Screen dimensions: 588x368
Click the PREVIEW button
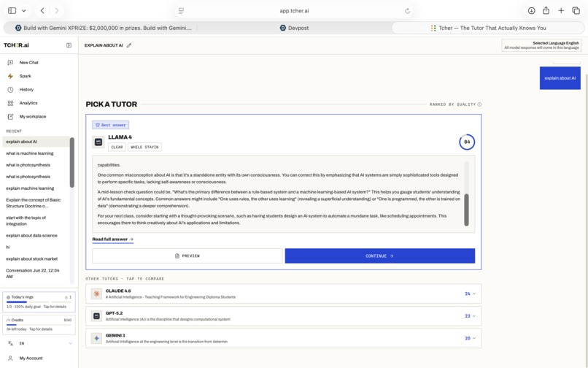tap(187, 256)
